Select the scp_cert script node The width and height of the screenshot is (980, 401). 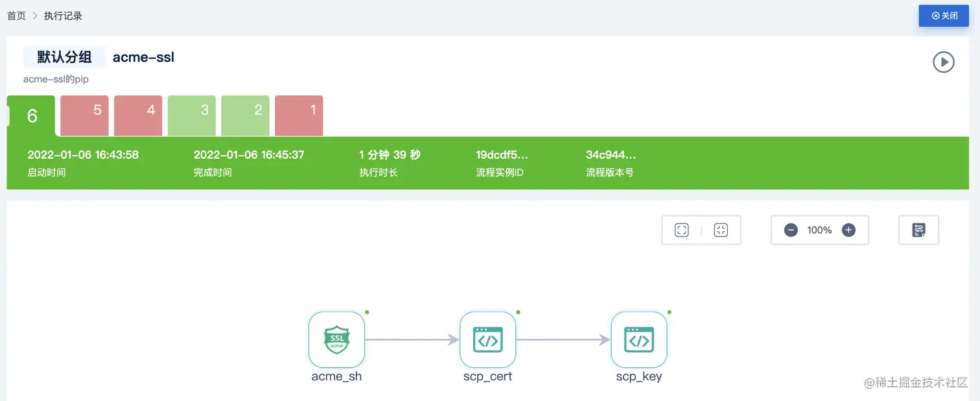(487, 339)
